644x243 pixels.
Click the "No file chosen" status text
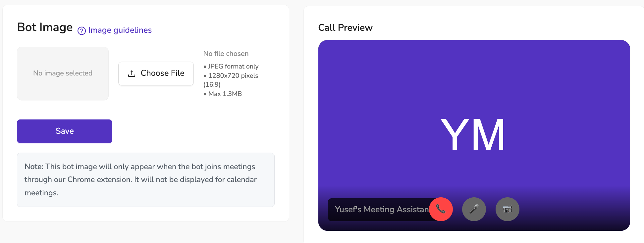click(x=226, y=54)
